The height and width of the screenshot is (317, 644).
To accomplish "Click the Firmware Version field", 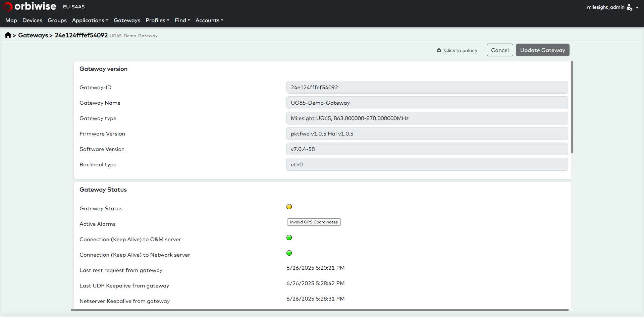I will 427,134.
